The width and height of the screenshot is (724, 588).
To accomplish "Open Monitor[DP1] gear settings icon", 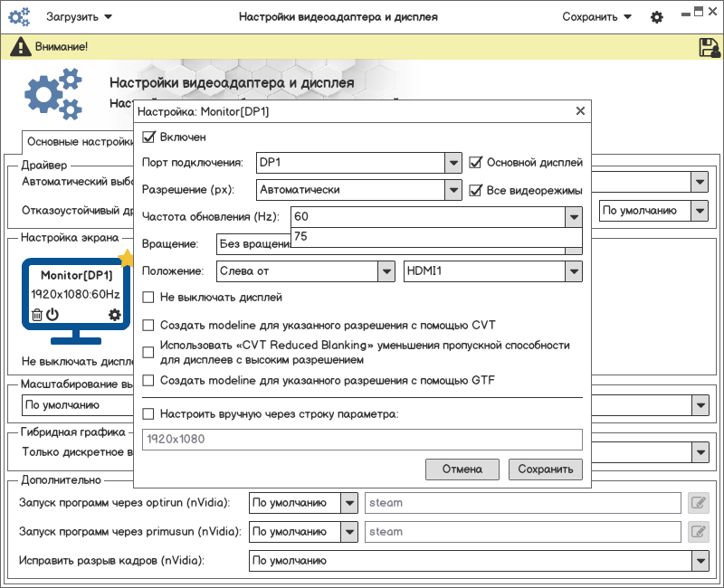I will pos(114,315).
